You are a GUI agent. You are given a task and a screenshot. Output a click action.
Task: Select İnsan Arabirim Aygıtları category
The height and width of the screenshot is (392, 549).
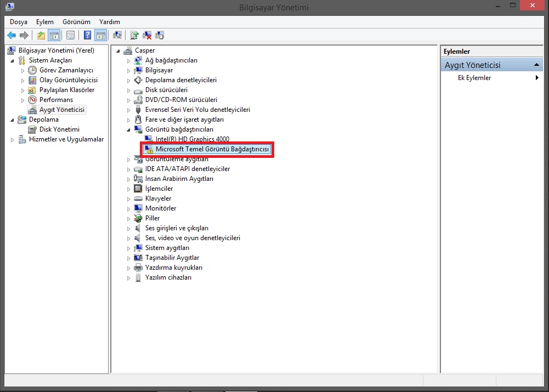point(179,179)
